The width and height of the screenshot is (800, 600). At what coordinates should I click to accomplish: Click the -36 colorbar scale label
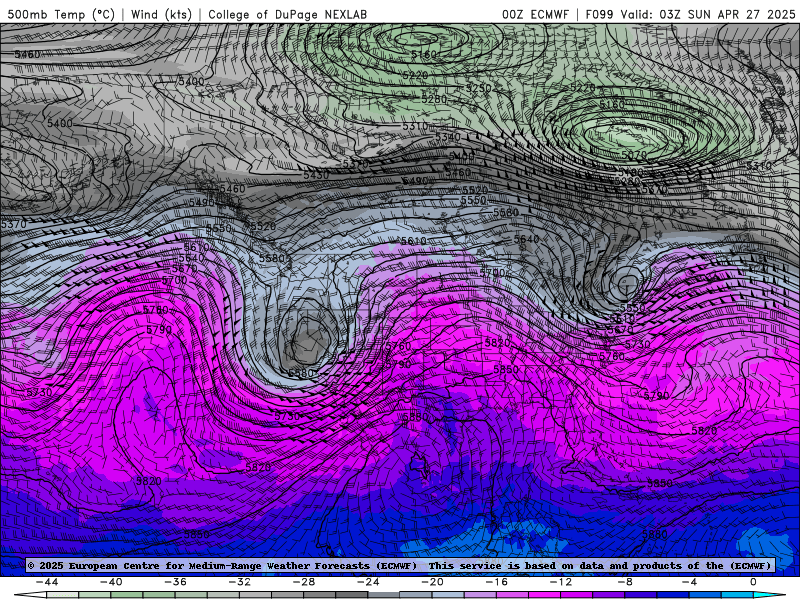(x=175, y=582)
